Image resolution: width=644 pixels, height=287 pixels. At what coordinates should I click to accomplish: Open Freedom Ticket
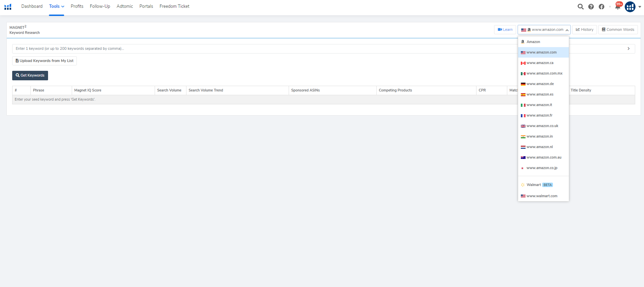(x=174, y=6)
